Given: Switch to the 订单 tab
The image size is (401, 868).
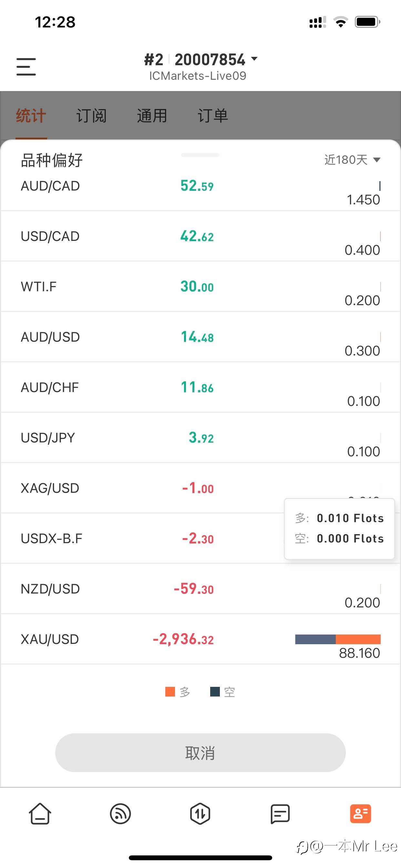Looking at the screenshot, I should click(x=213, y=116).
